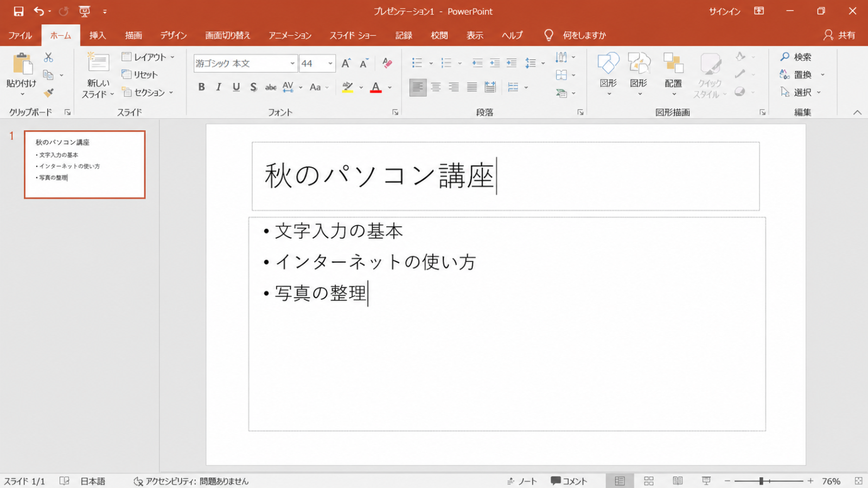868x488 pixels.
Task: Decrease list indent level
Action: pyautogui.click(x=477, y=63)
